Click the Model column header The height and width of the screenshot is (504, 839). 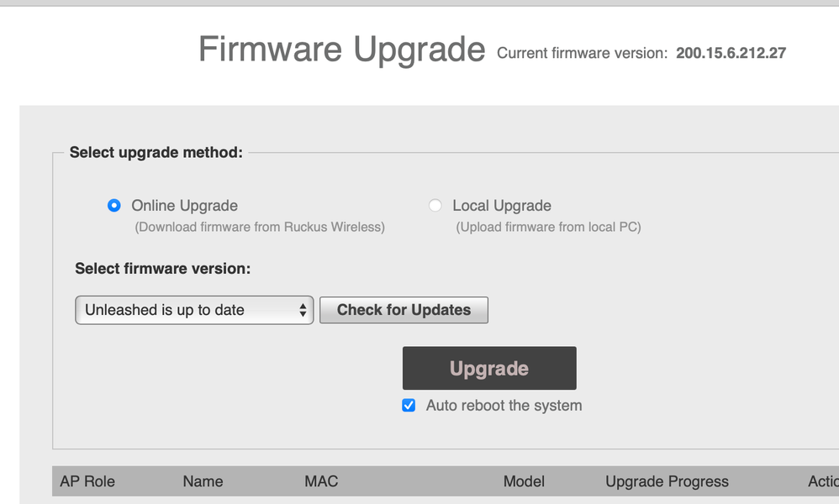(524, 481)
